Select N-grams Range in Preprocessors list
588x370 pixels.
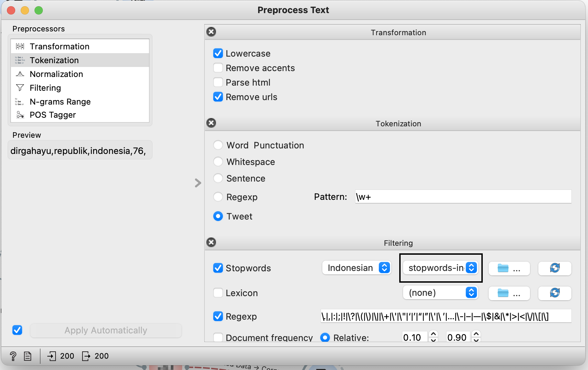80,101
